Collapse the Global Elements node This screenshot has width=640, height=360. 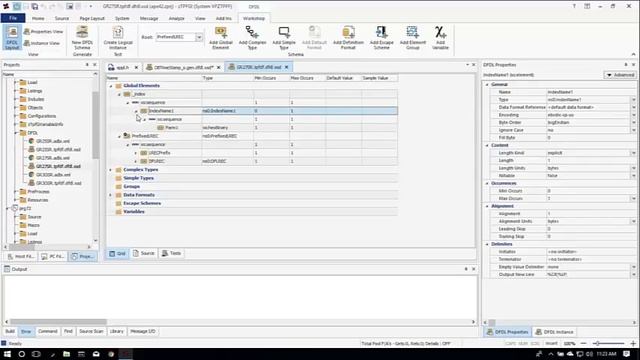111,86
